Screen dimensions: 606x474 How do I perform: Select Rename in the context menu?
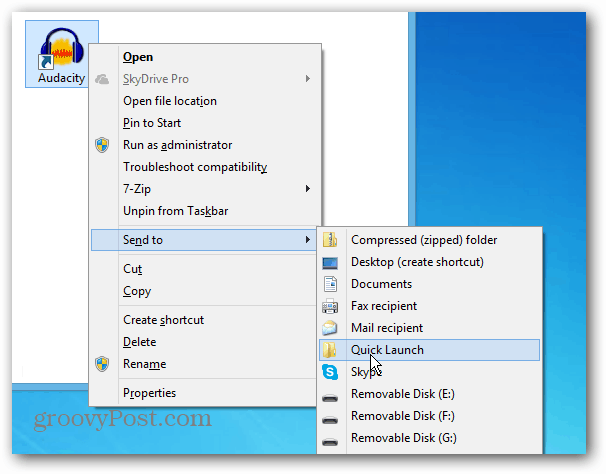(204, 364)
